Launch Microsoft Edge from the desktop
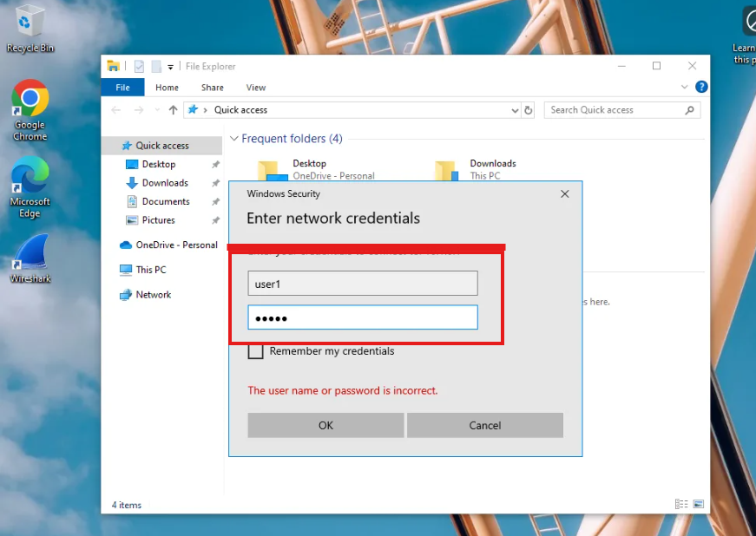The image size is (756, 536). (30, 179)
